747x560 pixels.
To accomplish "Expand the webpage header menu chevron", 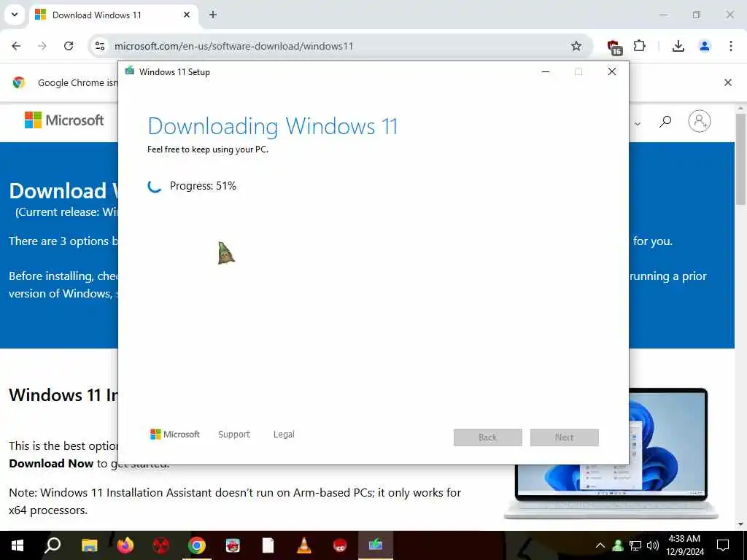I will point(638,124).
